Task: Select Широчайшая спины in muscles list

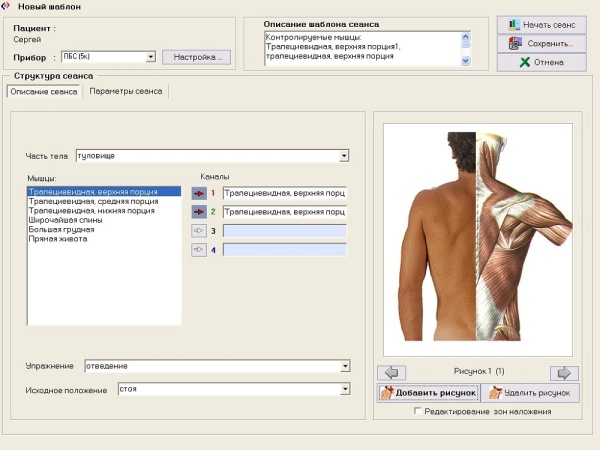Action: [x=64, y=220]
